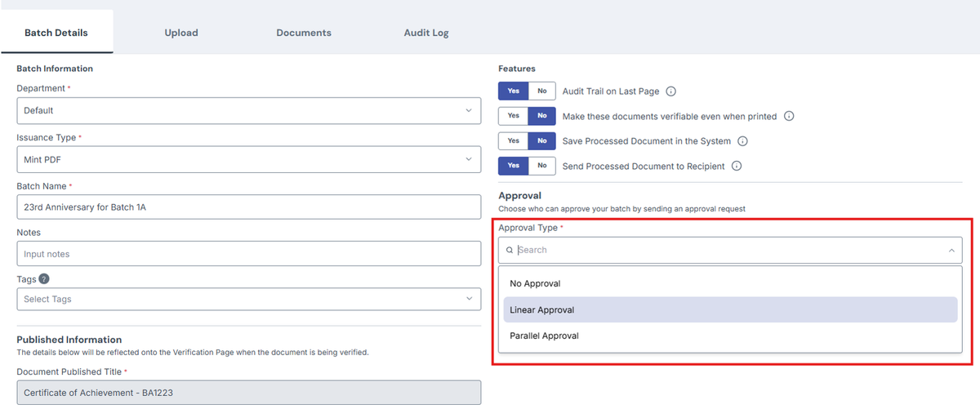
Task: Open the Select Tags dropdown
Action: 248,299
